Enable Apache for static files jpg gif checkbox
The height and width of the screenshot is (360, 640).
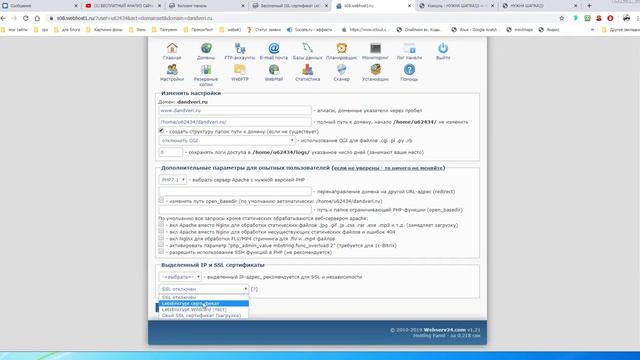click(161, 224)
